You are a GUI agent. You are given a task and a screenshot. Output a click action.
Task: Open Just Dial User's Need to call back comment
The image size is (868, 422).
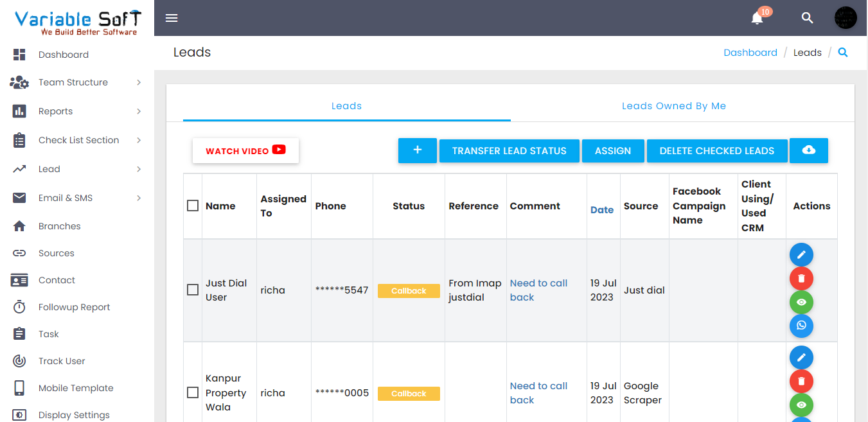click(538, 290)
